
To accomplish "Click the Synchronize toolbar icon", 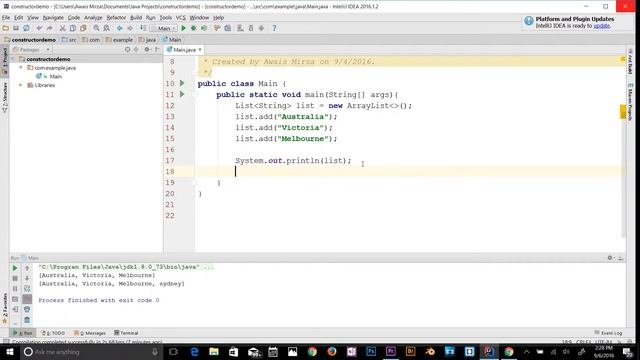I will tap(26, 28).
